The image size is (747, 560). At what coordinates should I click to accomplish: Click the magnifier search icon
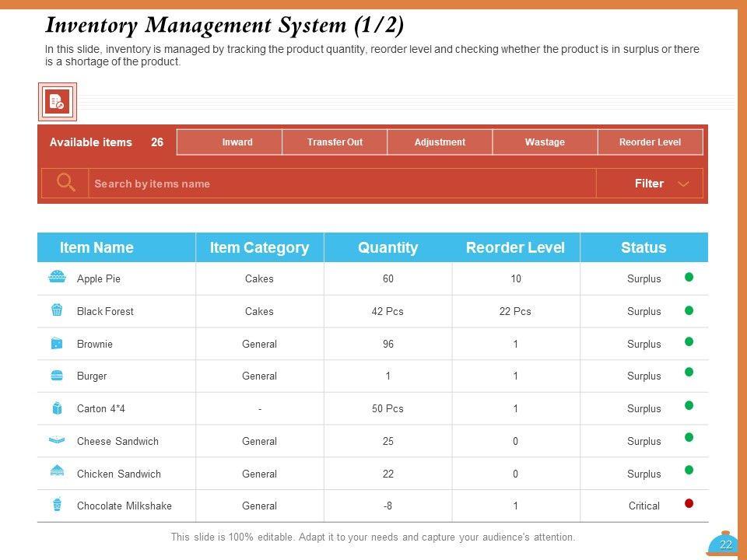pos(66,184)
